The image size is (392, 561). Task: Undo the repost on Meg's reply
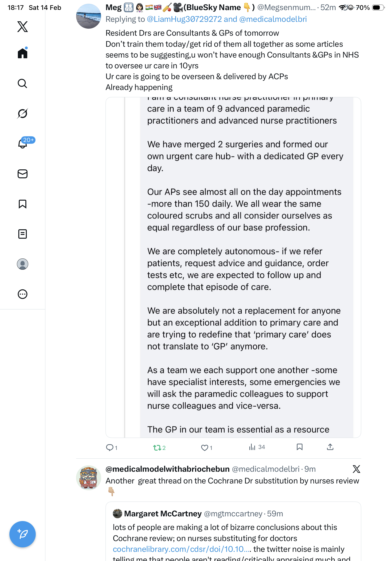tap(157, 448)
